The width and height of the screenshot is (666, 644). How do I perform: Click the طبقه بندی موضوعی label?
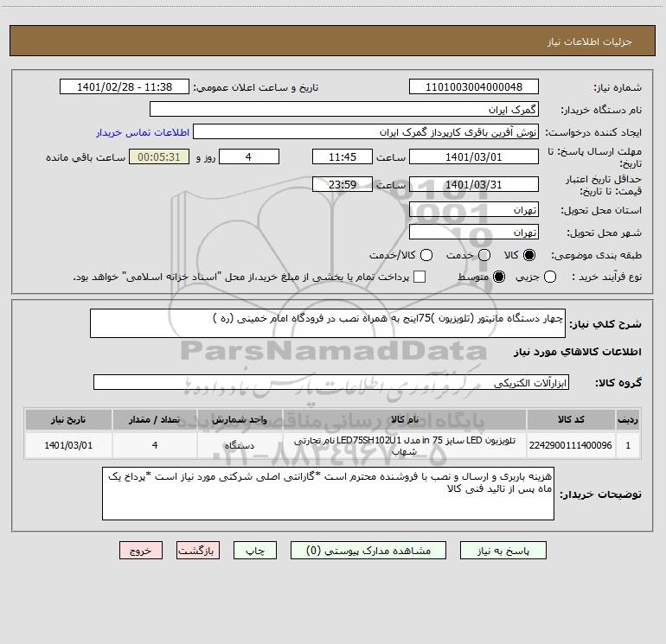tap(596, 256)
